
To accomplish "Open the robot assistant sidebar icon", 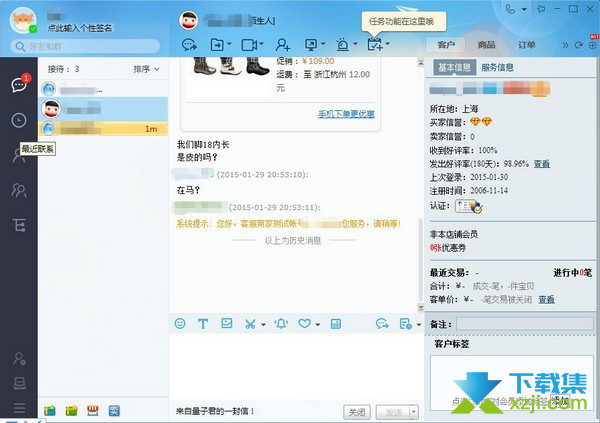I will (20, 383).
